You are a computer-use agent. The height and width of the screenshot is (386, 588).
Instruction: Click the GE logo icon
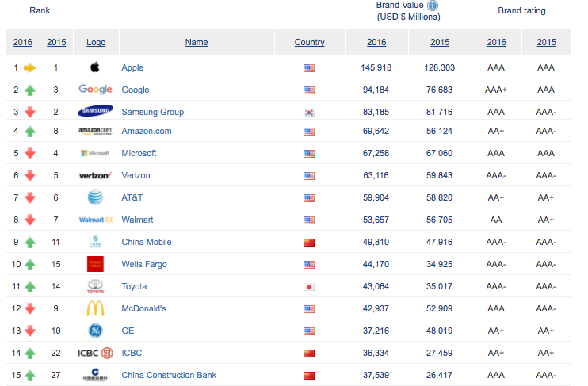[95, 331]
